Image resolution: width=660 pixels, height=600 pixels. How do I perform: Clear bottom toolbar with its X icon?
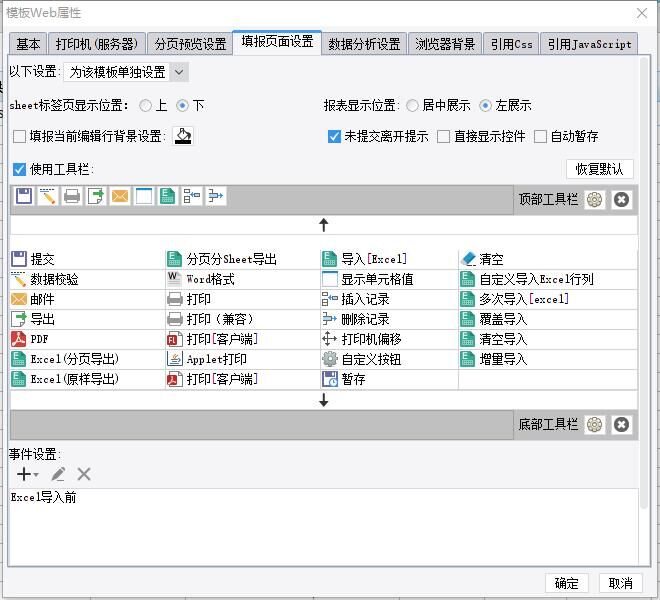click(621, 424)
